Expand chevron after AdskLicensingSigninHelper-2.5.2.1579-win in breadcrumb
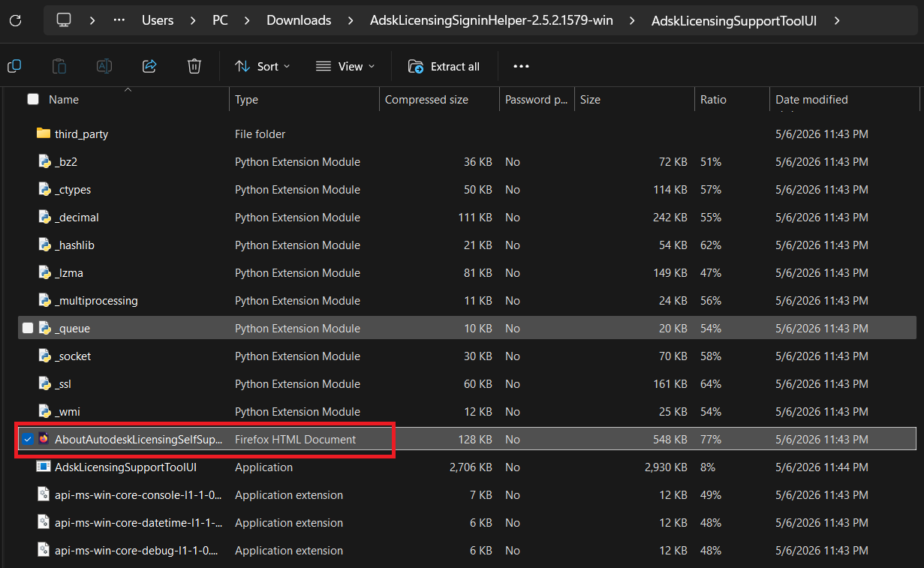 coord(632,20)
